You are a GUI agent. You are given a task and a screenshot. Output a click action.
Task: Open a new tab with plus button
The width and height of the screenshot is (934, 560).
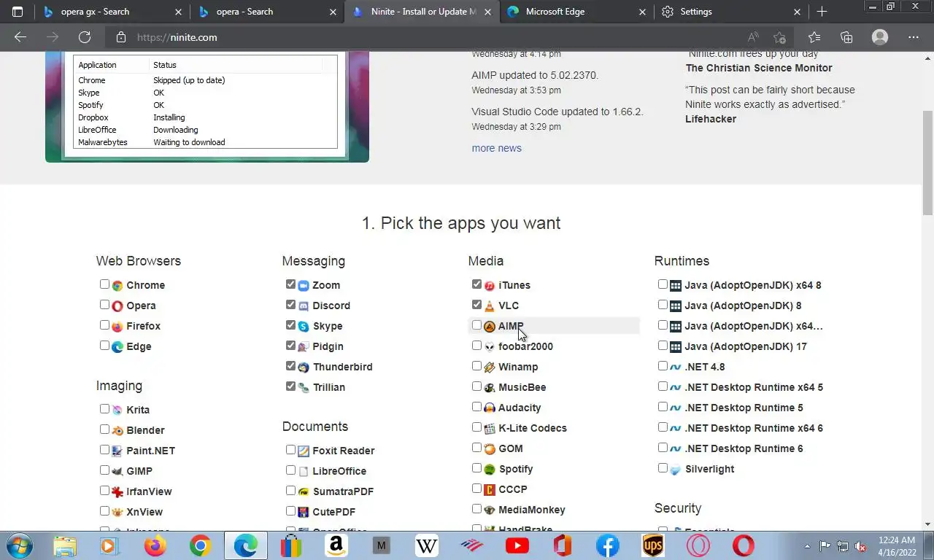click(822, 12)
